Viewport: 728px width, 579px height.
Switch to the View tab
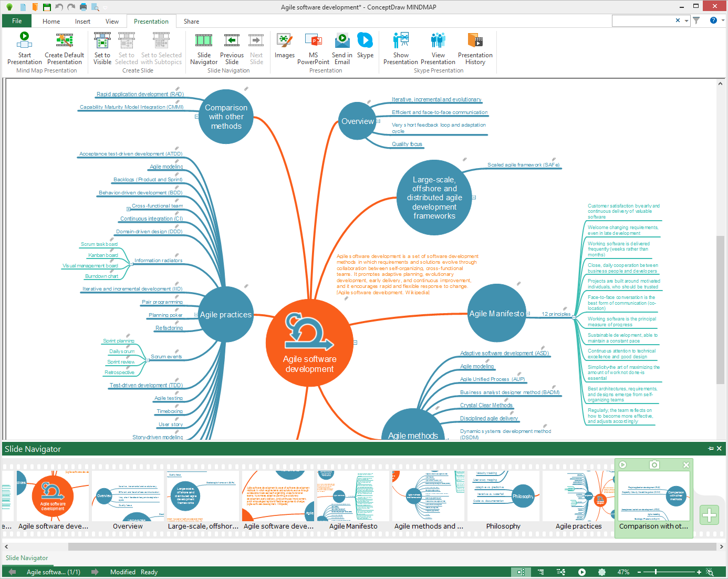pos(112,22)
